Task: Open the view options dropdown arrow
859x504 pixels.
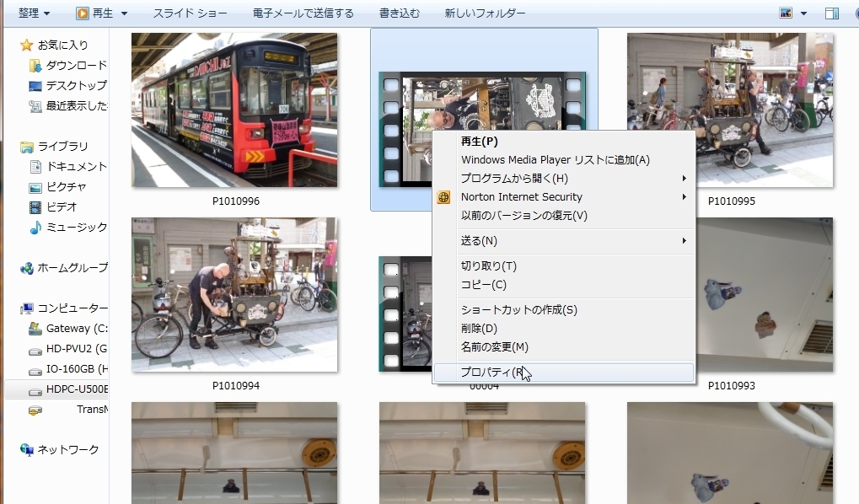Action: click(x=803, y=13)
